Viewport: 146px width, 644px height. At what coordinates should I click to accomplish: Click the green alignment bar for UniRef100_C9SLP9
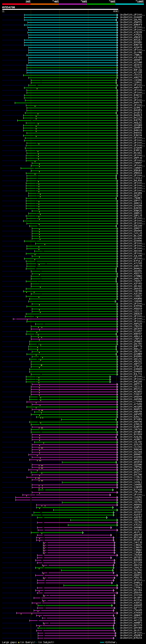(91, 585)
